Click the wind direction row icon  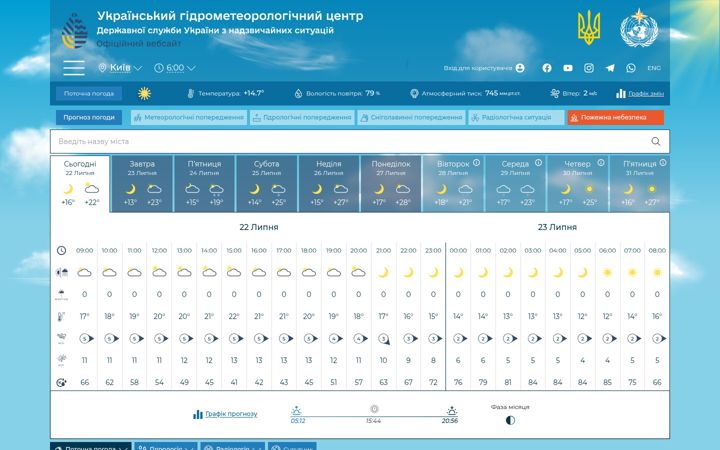[x=62, y=338]
